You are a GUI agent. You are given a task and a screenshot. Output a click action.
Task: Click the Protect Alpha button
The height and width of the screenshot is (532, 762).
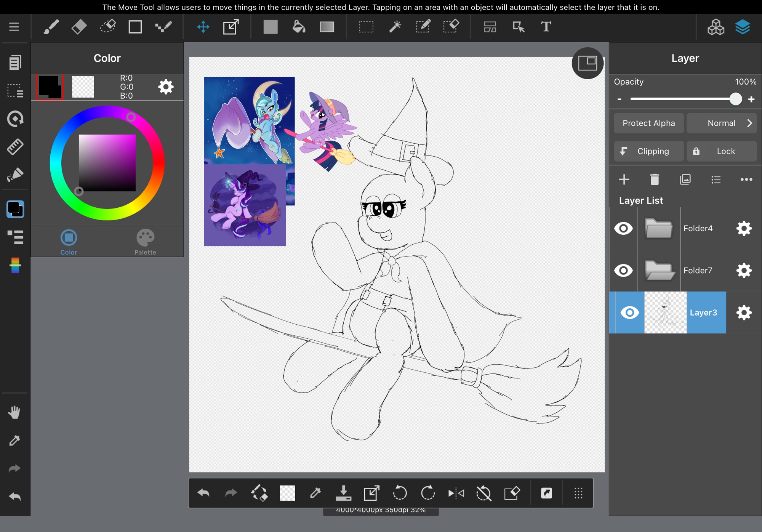(x=648, y=123)
